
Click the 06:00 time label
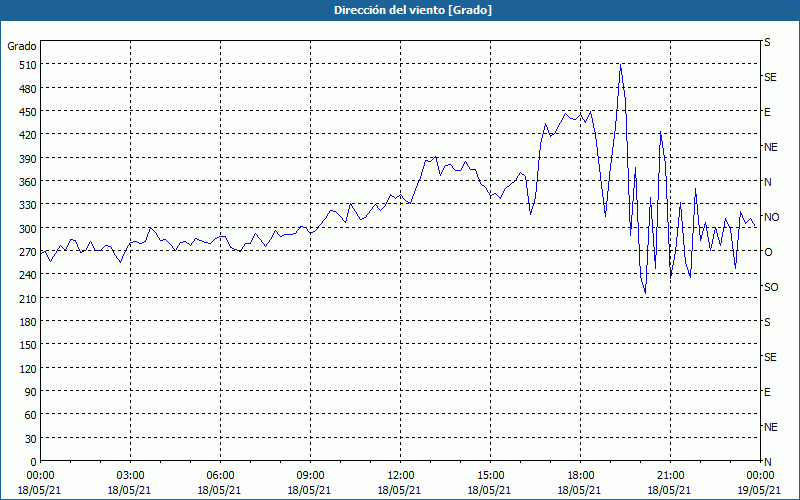pyautogui.click(x=220, y=476)
